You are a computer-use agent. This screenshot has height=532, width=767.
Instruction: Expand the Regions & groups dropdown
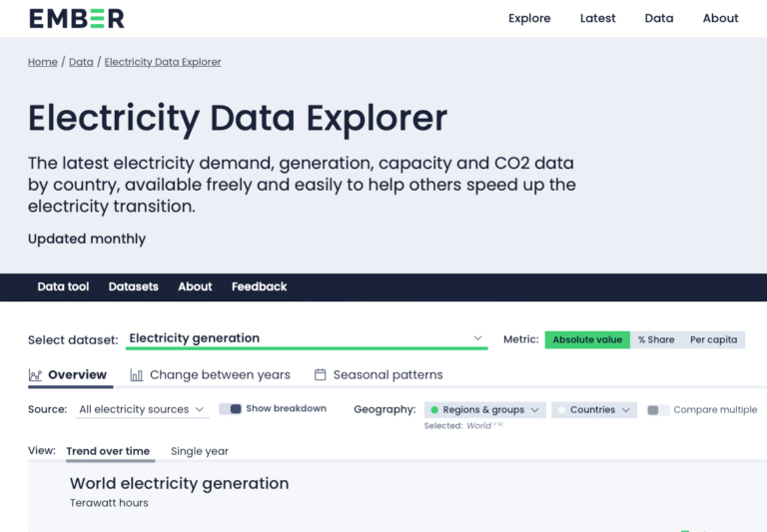485,410
